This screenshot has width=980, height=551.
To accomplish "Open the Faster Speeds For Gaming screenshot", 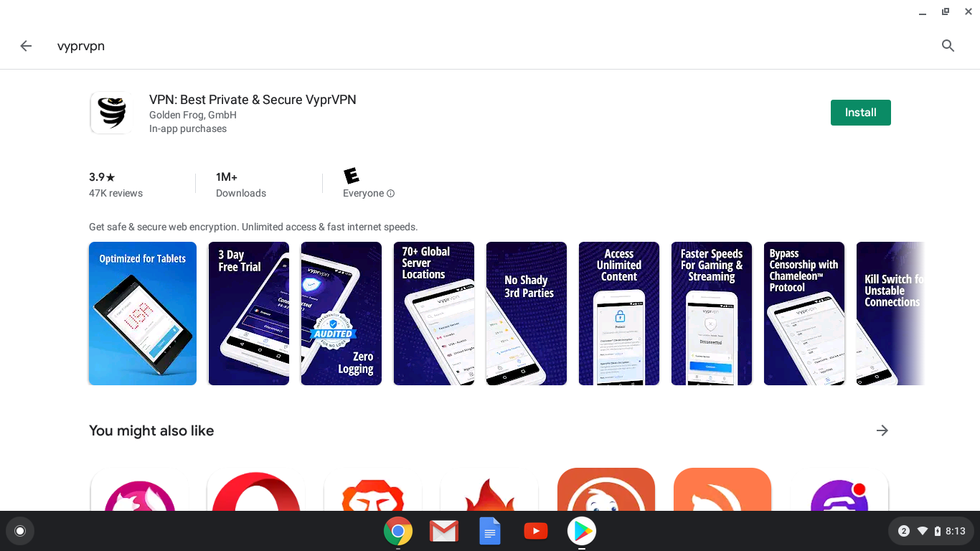I will click(x=712, y=314).
